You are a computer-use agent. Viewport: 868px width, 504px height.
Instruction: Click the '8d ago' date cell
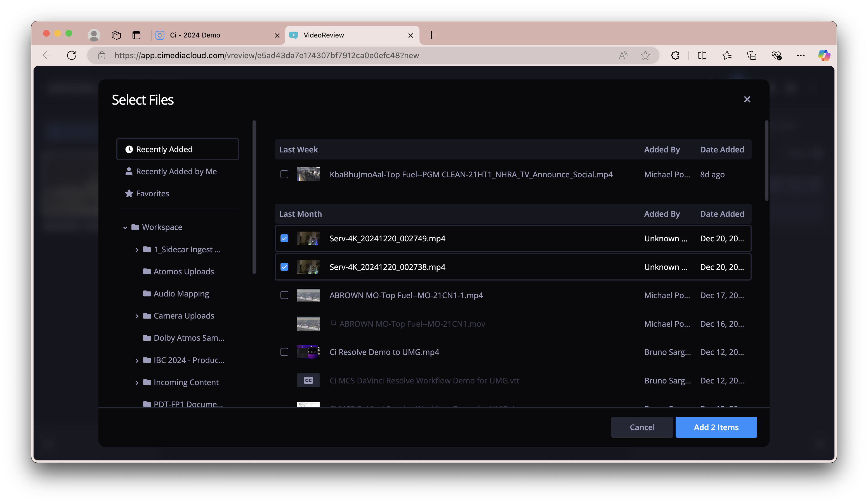(712, 174)
